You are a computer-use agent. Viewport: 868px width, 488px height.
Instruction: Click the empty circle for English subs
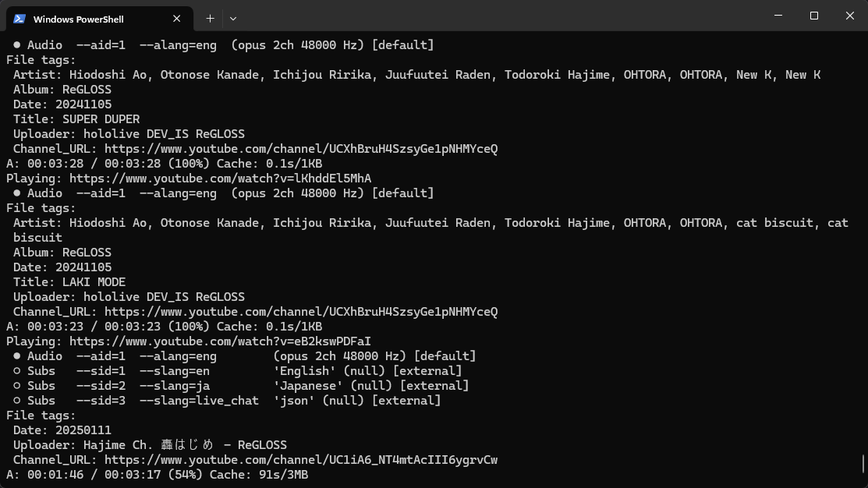tap(17, 371)
